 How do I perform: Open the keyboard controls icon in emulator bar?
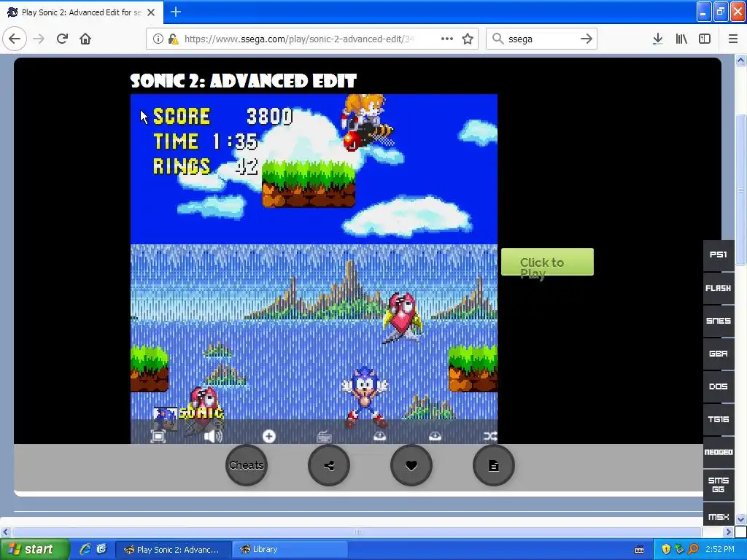pos(324,436)
